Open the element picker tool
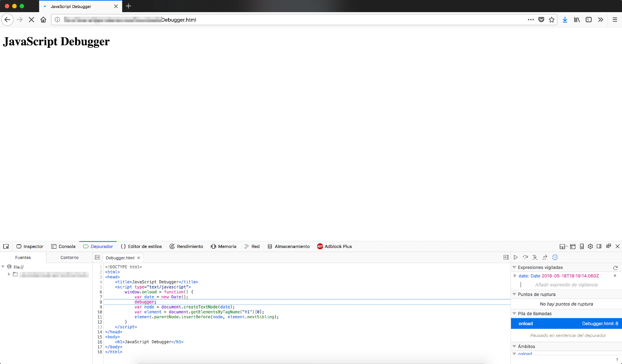This screenshot has width=622, height=364. tap(6, 246)
